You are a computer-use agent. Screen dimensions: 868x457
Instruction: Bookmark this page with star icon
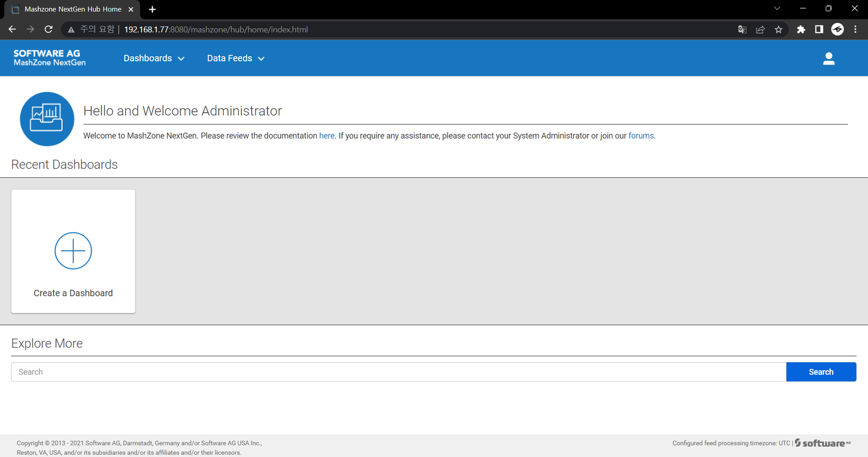tap(778, 30)
